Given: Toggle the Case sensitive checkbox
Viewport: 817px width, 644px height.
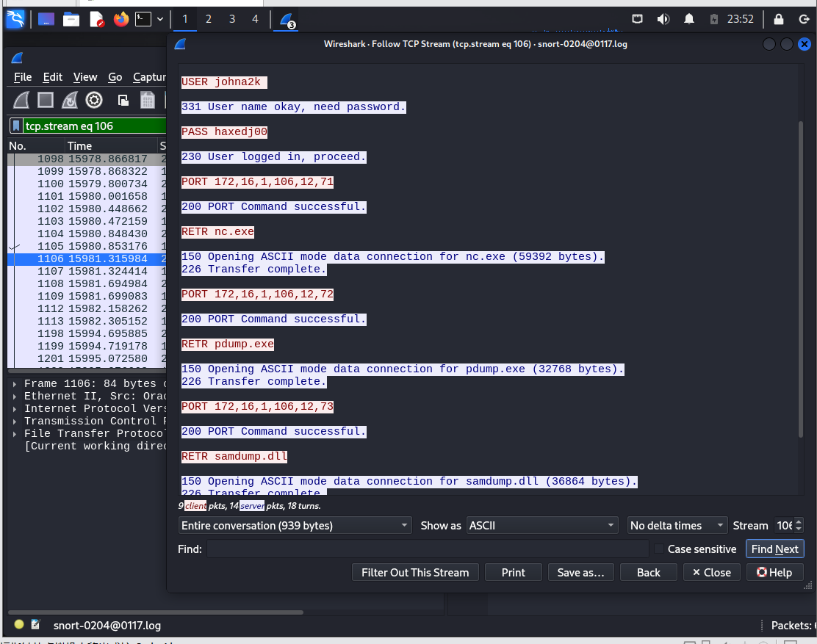Looking at the screenshot, I should pos(658,549).
